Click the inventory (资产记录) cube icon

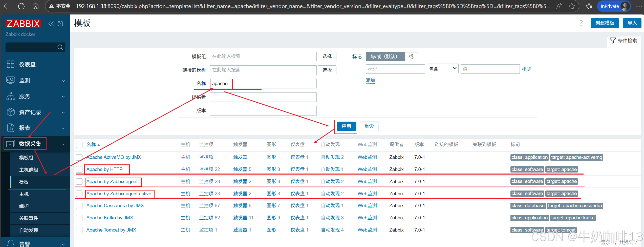click(11, 112)
